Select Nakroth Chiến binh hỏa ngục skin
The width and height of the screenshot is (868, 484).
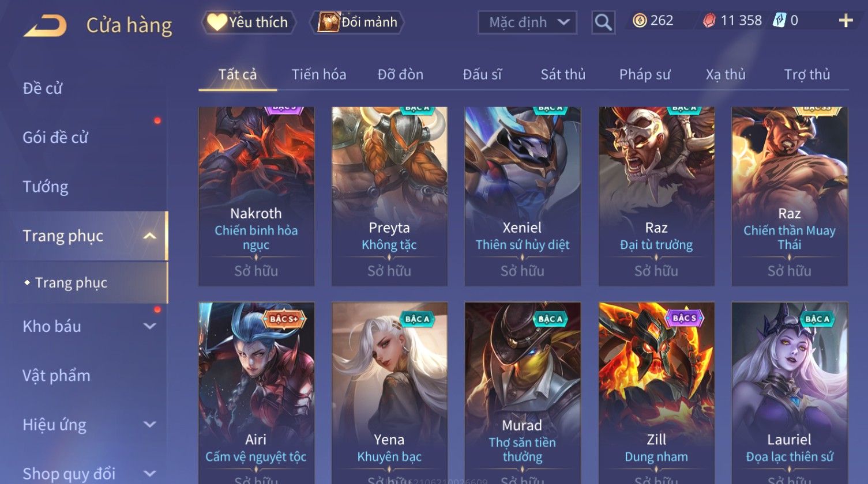coord(256,196)
